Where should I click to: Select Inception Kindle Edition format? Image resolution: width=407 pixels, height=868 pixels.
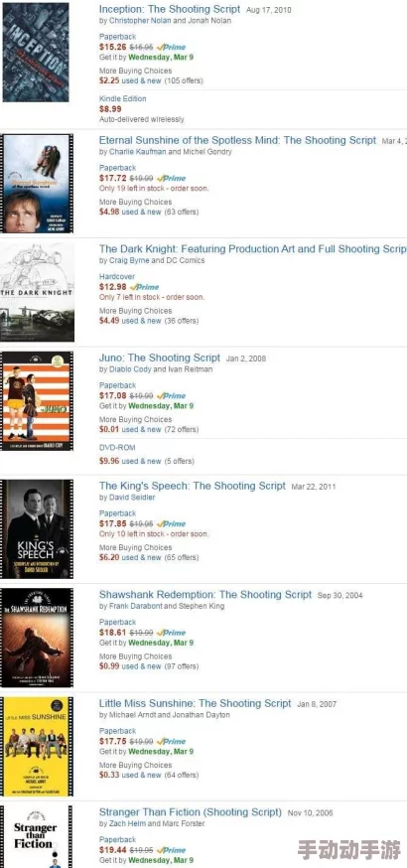(123, 98)
